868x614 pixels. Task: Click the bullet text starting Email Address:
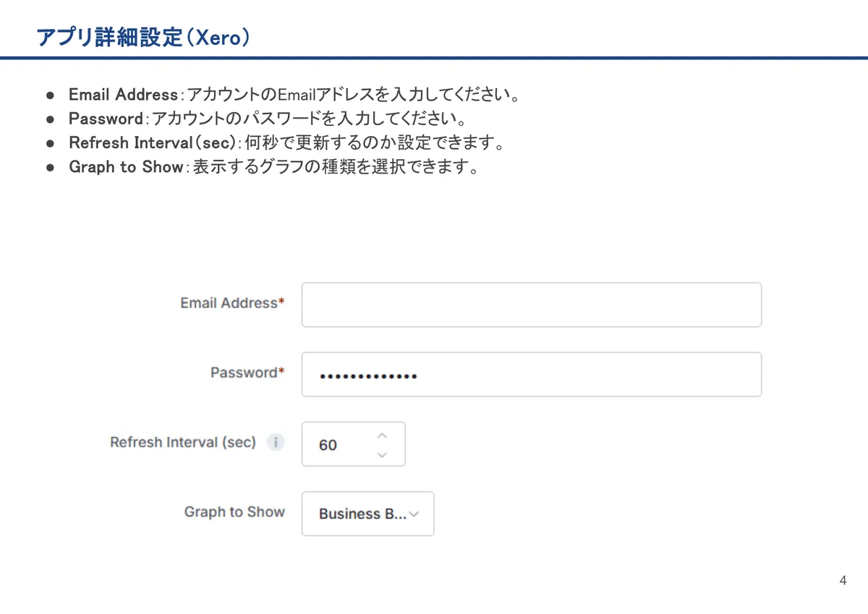click(x=295, y=95)
